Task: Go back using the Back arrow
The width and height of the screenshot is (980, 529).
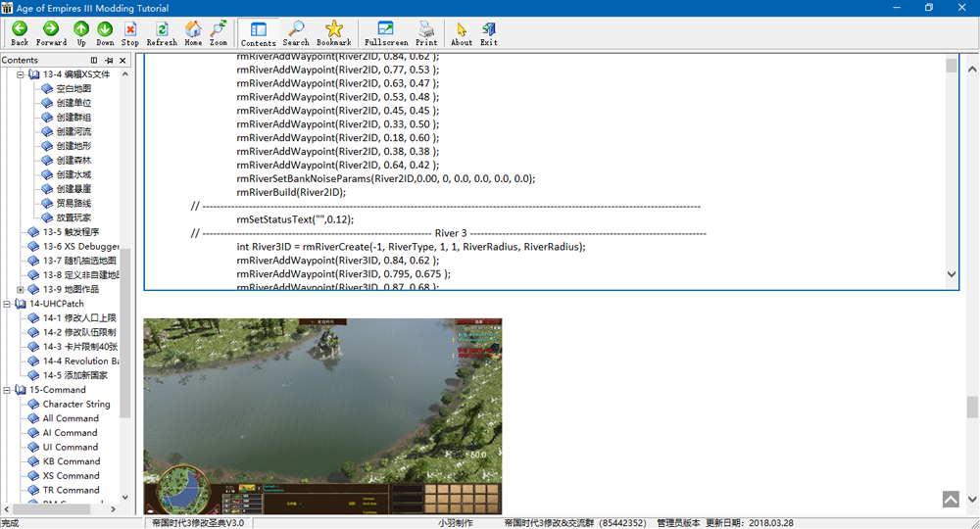Action: [x=20, y=33]
